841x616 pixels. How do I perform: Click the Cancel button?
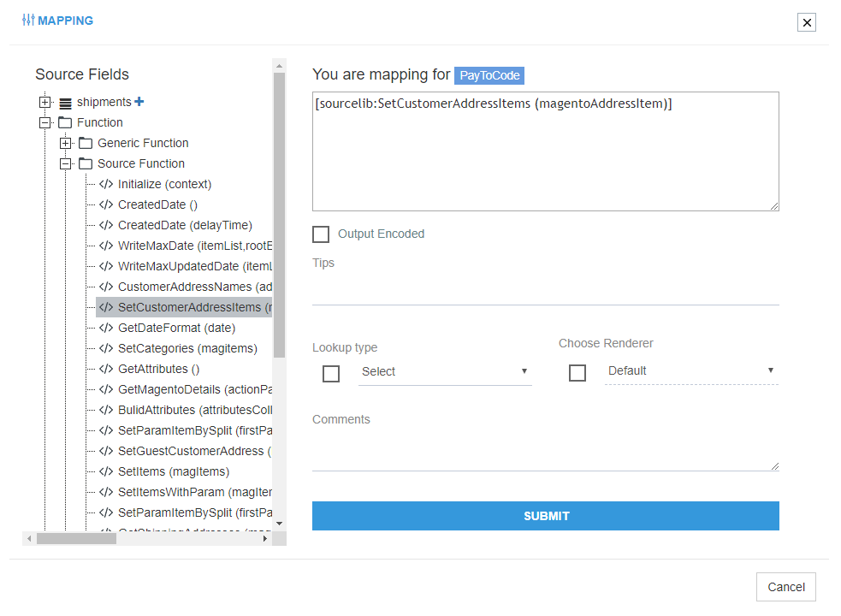pyautogui.click(x=785, y=587)
